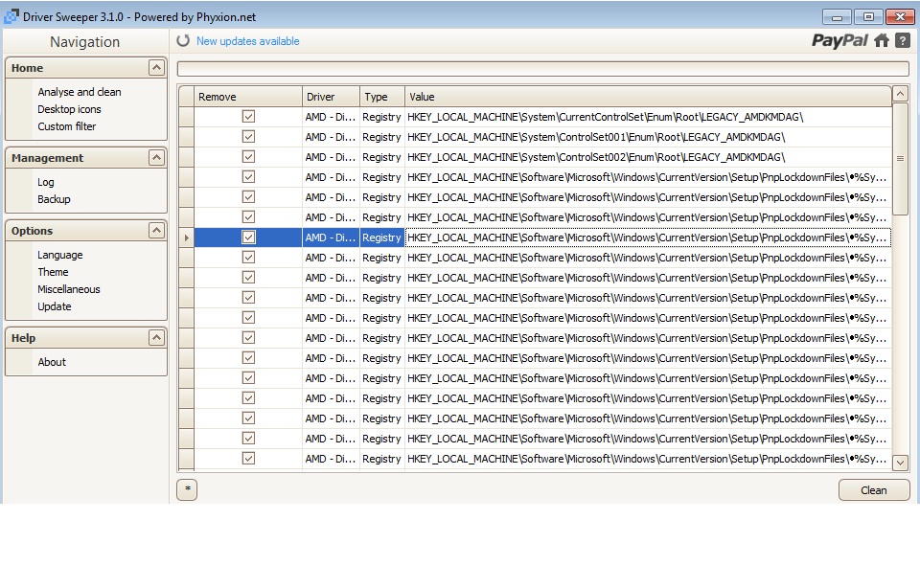Collapse the Options navigation section
The width and height of the screenshot is (920, 588).
click(156, 231)
